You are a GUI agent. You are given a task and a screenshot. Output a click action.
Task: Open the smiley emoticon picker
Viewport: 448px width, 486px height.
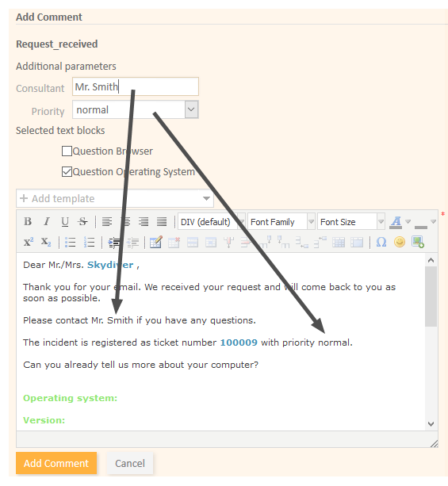(400, 242)
